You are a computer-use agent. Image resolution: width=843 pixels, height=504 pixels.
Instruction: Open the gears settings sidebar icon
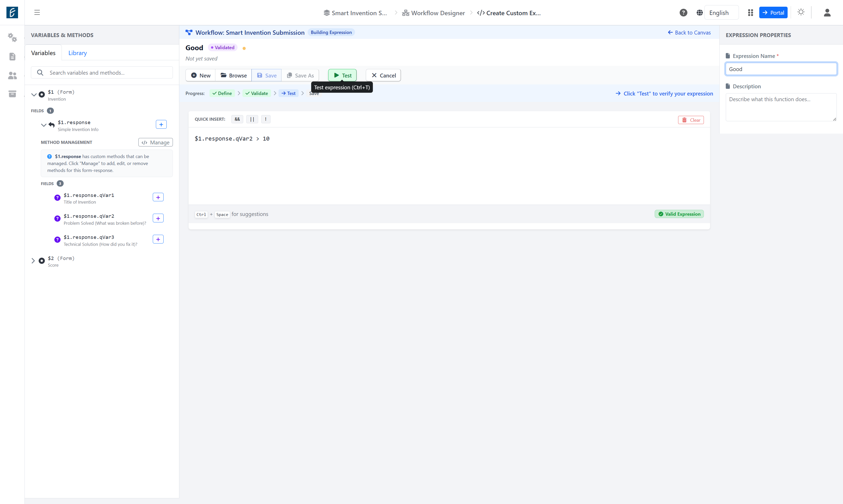(x=12, y=37)
